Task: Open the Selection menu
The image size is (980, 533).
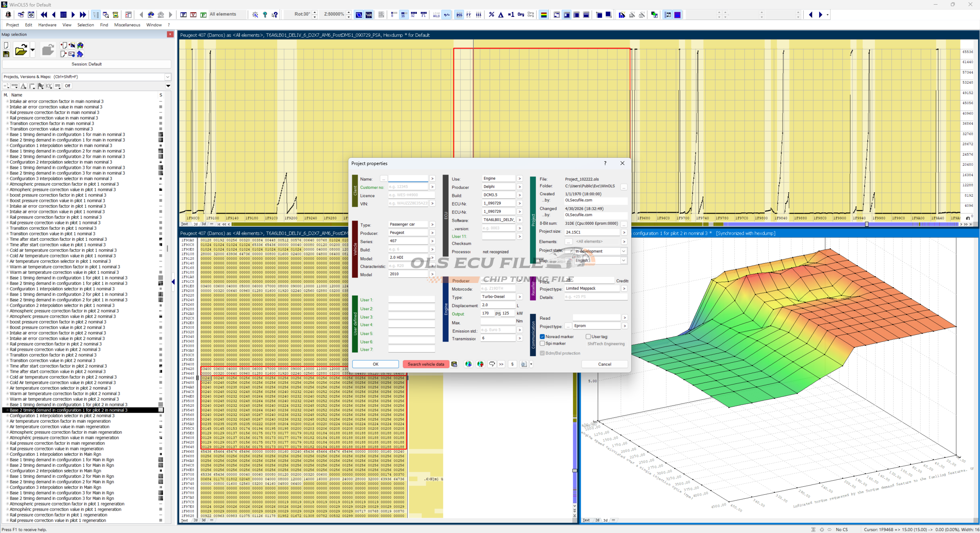Action: [x=85, y=25]
